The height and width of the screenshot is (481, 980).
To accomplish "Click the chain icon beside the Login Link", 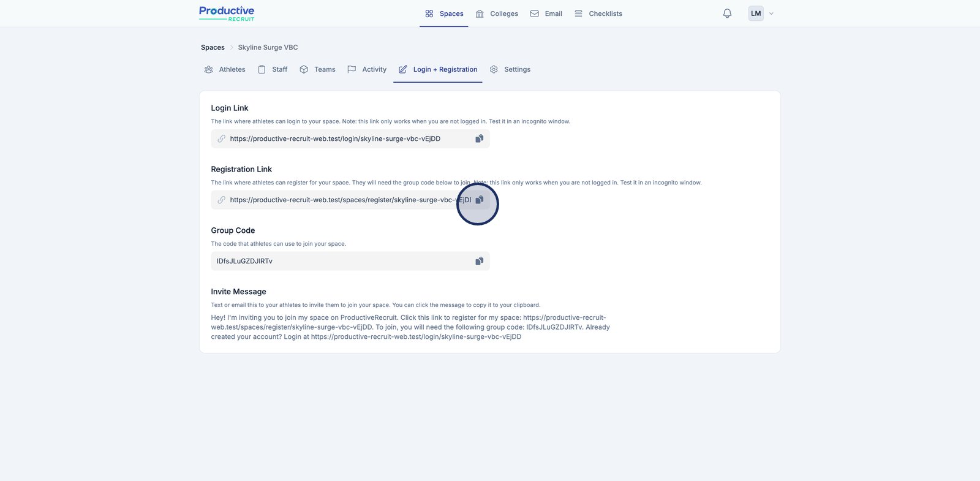I will coord(222,138).
